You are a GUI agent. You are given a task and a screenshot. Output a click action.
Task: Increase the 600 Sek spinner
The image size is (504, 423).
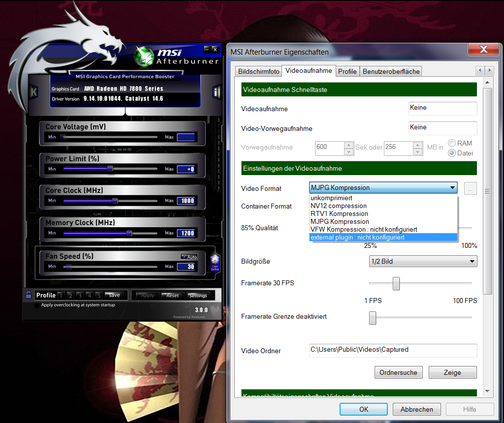(348, 145)
